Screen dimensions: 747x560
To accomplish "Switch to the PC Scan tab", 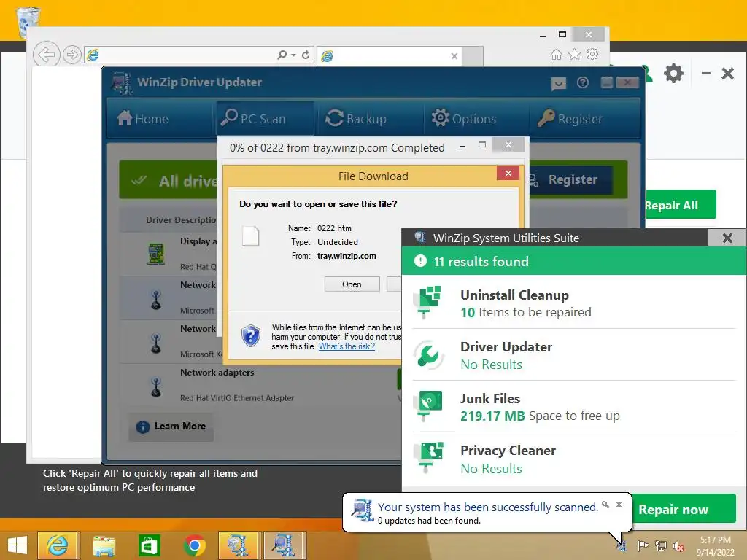I will click(x=266, y=118).
